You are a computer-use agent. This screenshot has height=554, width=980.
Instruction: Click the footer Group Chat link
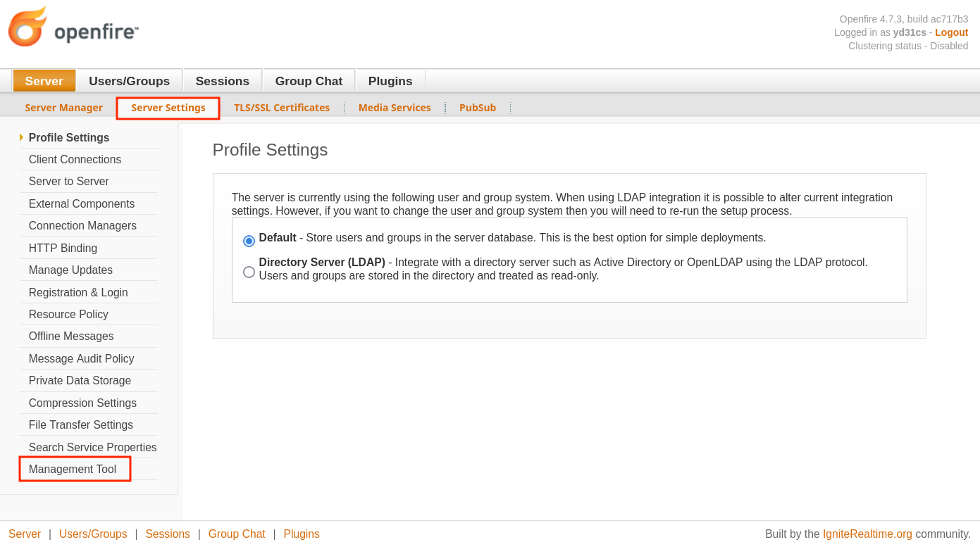pos(237,534)
